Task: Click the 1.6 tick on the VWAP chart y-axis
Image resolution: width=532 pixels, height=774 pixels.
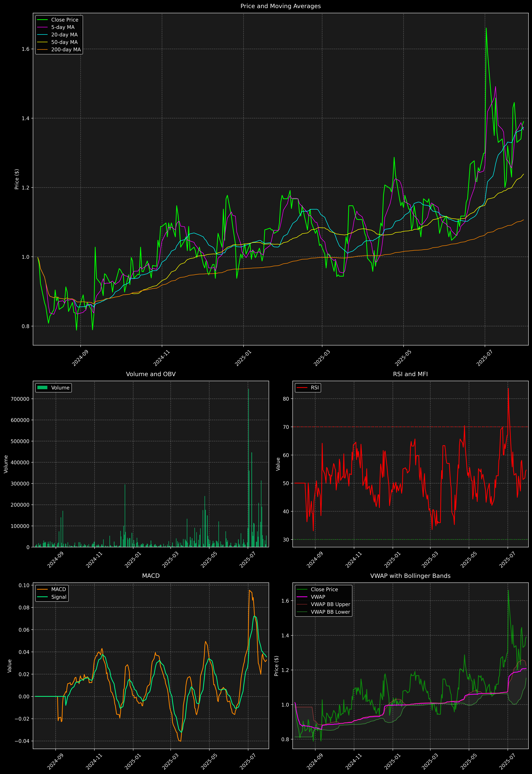Action: click(x=285, y=601)
